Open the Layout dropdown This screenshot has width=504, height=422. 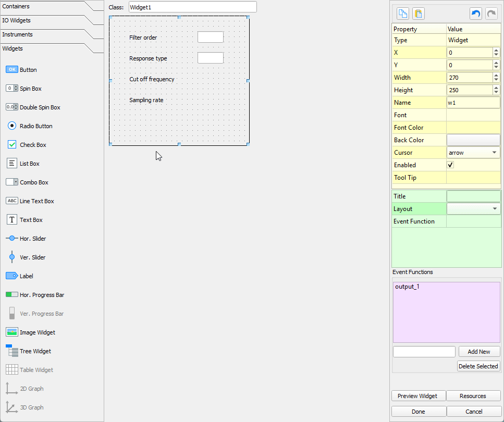click(496, 208)
